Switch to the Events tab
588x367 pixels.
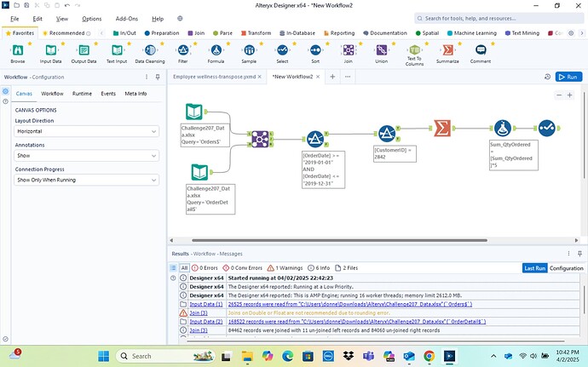point(108,94)
